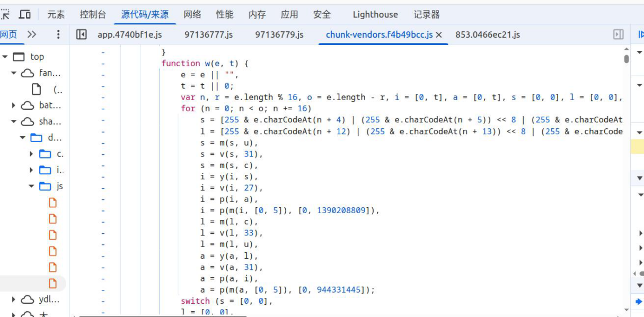Image resolution: width=644 pixels, height=317 pixels.
Task: Click the folder icon beside c.
Action: coord(46,154)
